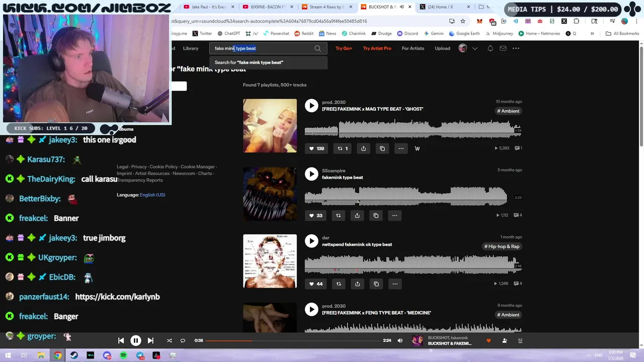Click Try Artist Pro link
644x362 pixels.
[x=377, y=48]
